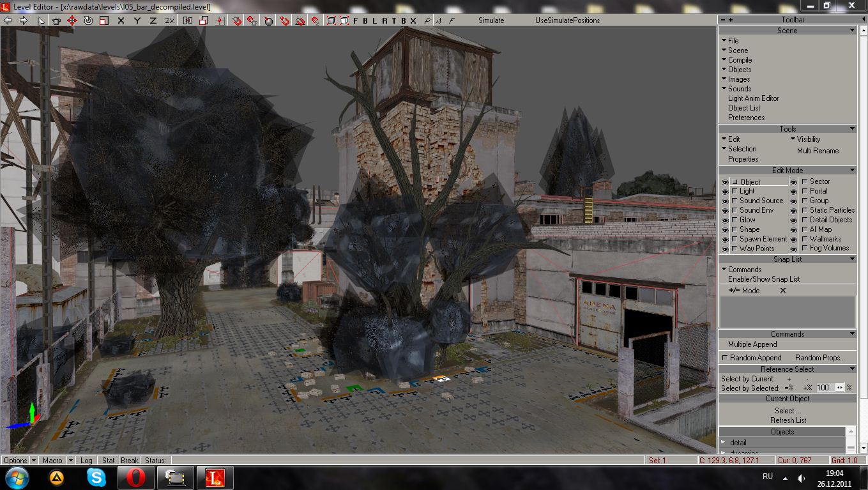Click Multiple Append command
The width and height of the screenshot is (868, 490).
(752, 344)
